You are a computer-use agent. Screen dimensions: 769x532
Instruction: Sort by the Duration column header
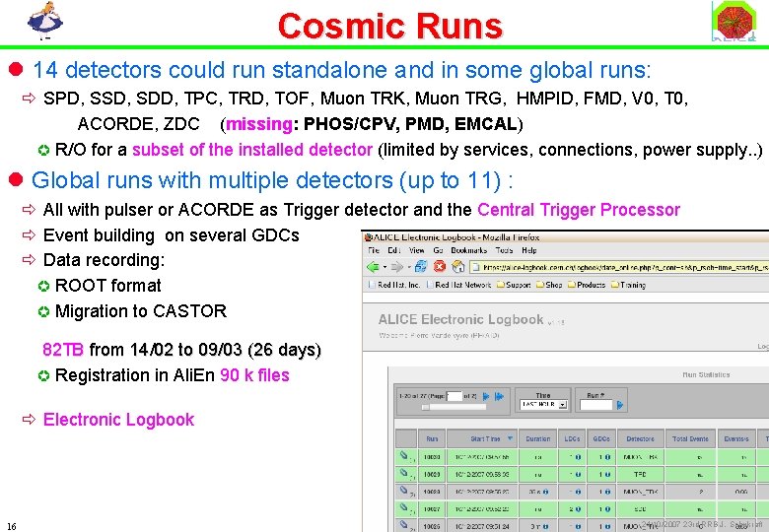click(x=538, y=439)
